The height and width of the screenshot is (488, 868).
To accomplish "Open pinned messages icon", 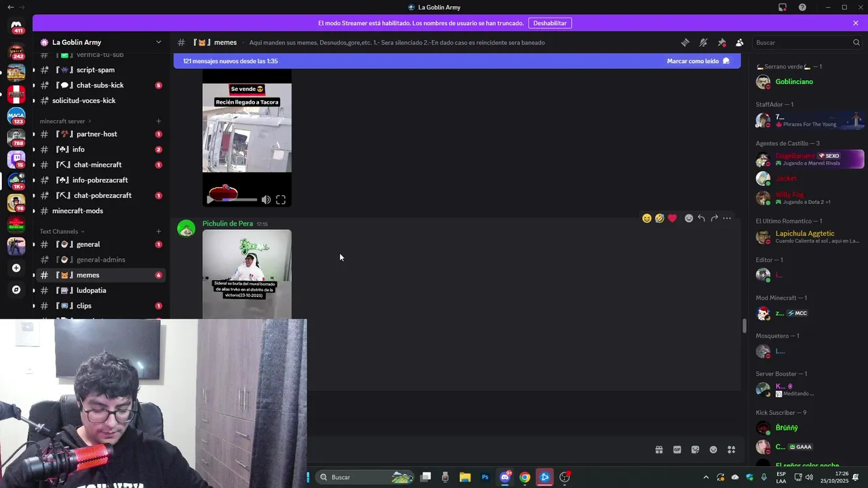I will coord(722,42).
